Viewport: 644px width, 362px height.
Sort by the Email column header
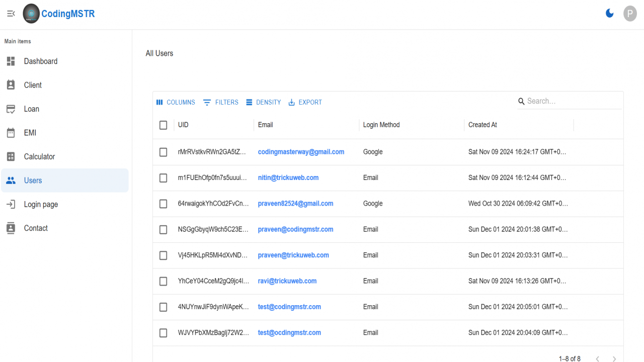265,125
